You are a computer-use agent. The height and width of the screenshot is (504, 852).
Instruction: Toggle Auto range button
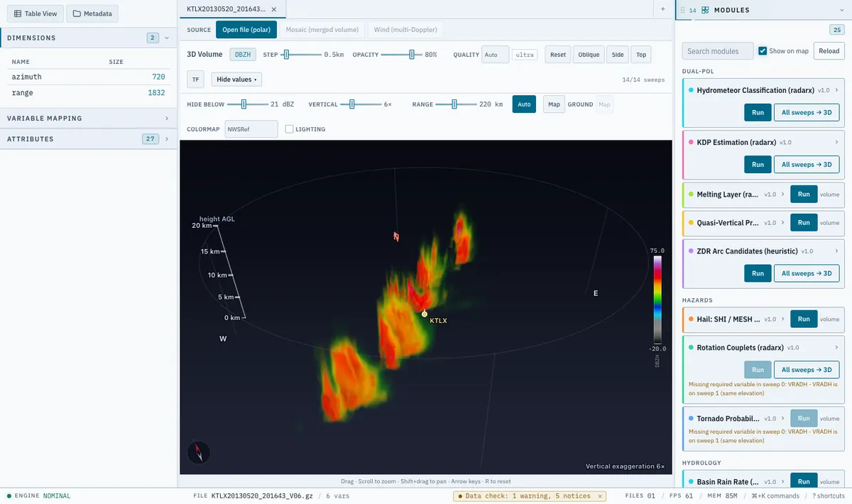pyautogui.click(x=524, y=104)
